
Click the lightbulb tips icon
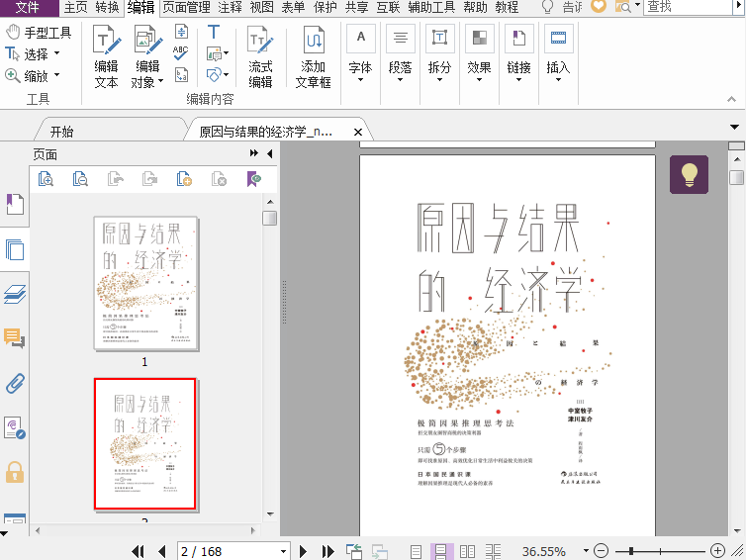(689, 174)
